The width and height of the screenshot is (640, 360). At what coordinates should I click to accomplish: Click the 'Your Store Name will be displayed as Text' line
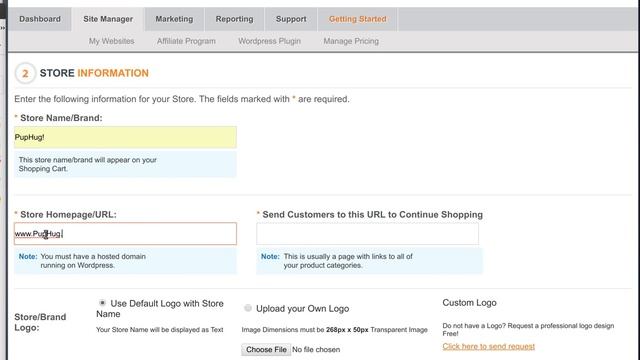pos(160,330)
